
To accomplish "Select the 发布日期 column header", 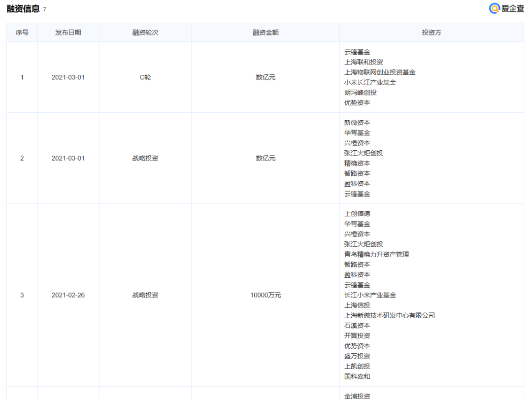I will 68,33.
